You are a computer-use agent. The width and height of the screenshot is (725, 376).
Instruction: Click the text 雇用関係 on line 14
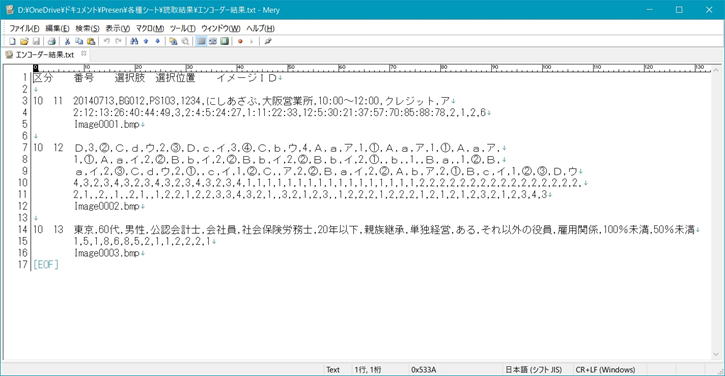(578, 229)
